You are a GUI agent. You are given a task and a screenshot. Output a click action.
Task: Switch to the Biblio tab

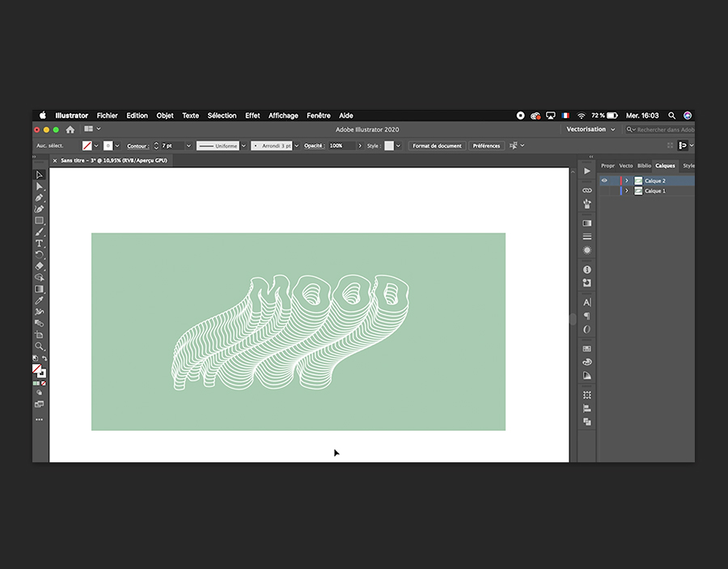(x=644, y=166)
